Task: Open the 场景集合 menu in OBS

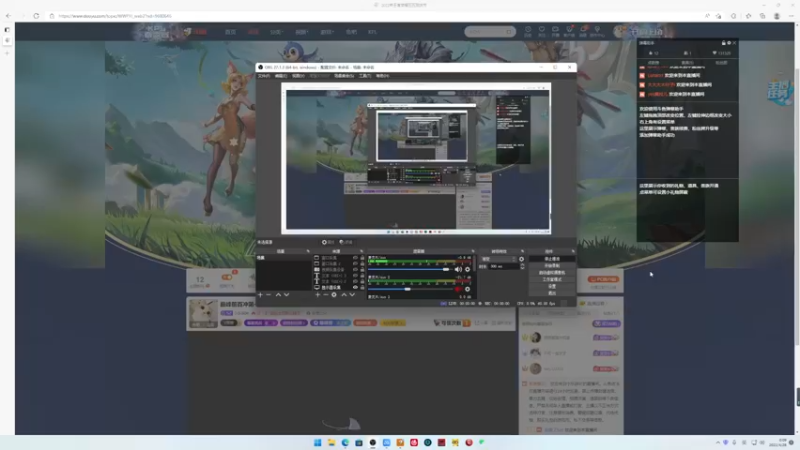Action: (344, 76)
